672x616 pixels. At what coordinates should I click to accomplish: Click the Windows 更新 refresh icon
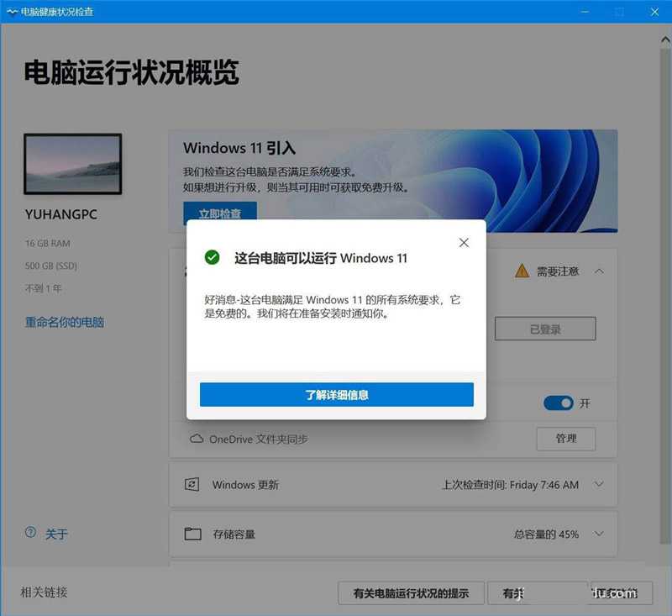[x=193, y=485]
